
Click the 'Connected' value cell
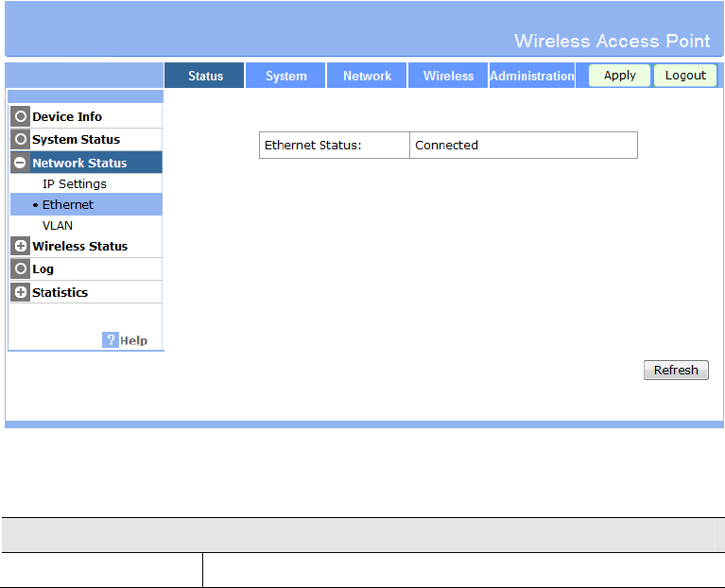pyautogui.click(x=524, y=146)
